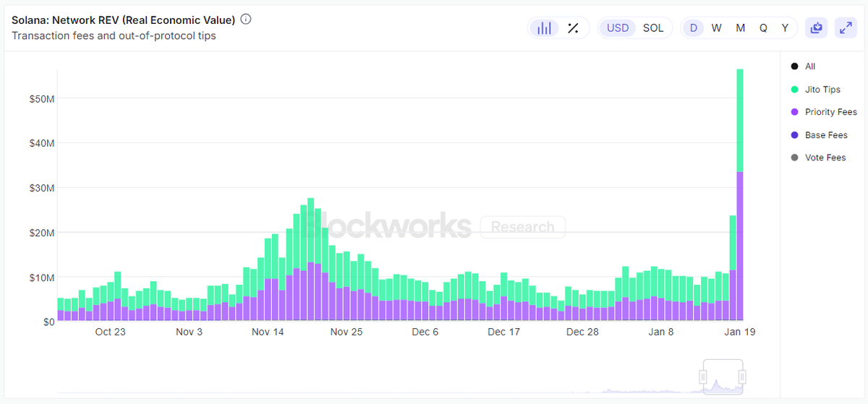Image resolution: width=868 pixels, height=404 pixels.
Task: Switch denomination to USD
Action: (618, 28)
